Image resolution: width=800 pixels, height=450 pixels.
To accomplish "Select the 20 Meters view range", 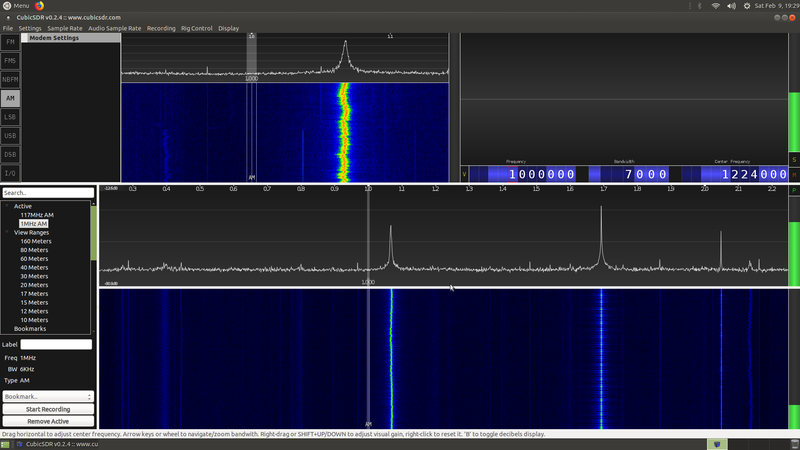I will point(34,285).
